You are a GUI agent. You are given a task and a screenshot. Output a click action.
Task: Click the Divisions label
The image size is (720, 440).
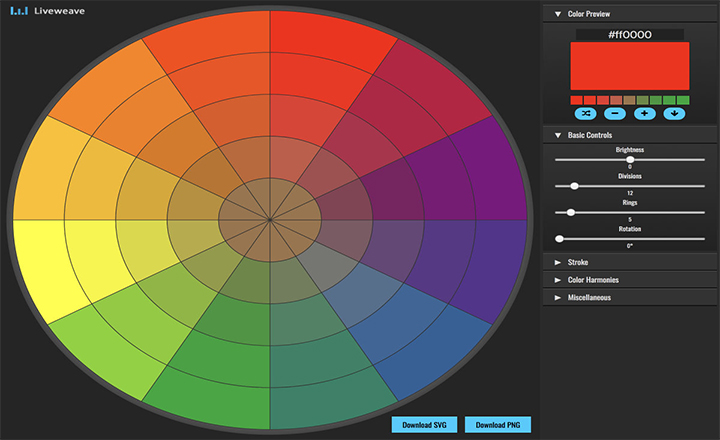(630, 176)
